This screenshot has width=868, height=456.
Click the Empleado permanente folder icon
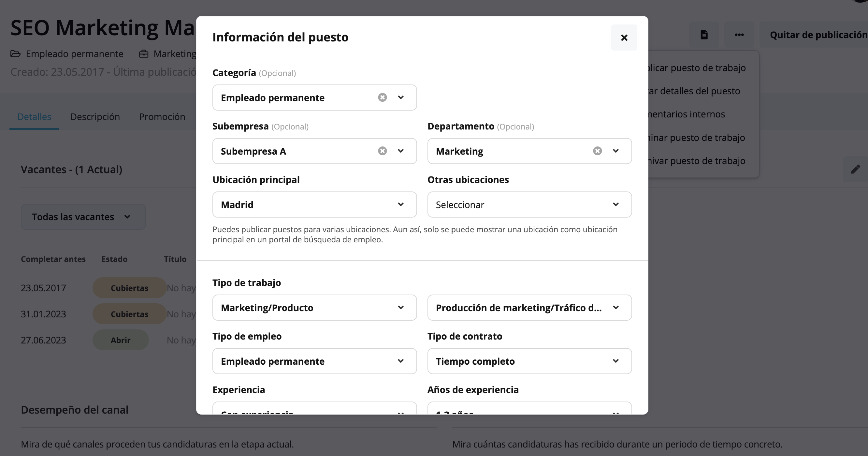click(x=16, y=53)
